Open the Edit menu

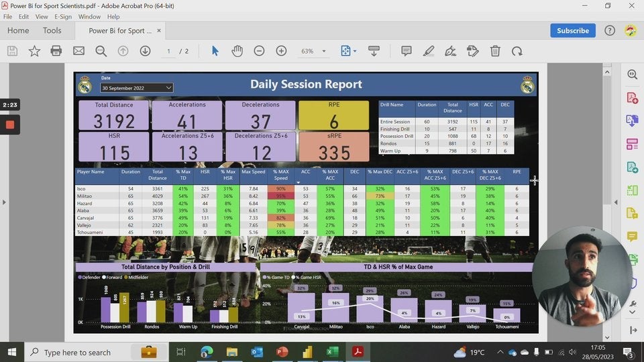[23, 17]
